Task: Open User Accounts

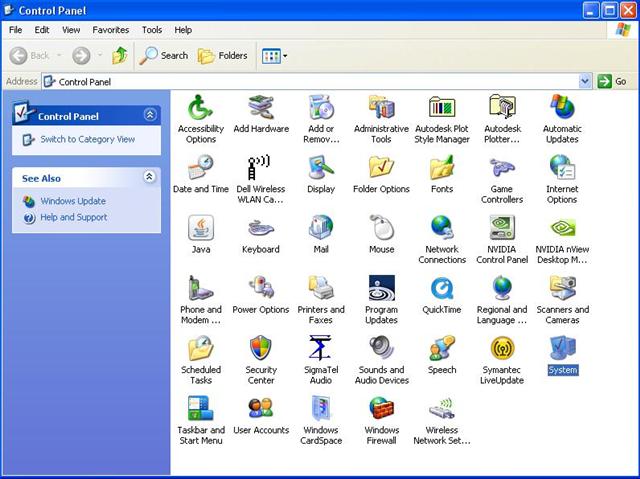Action: pos(261,415)
